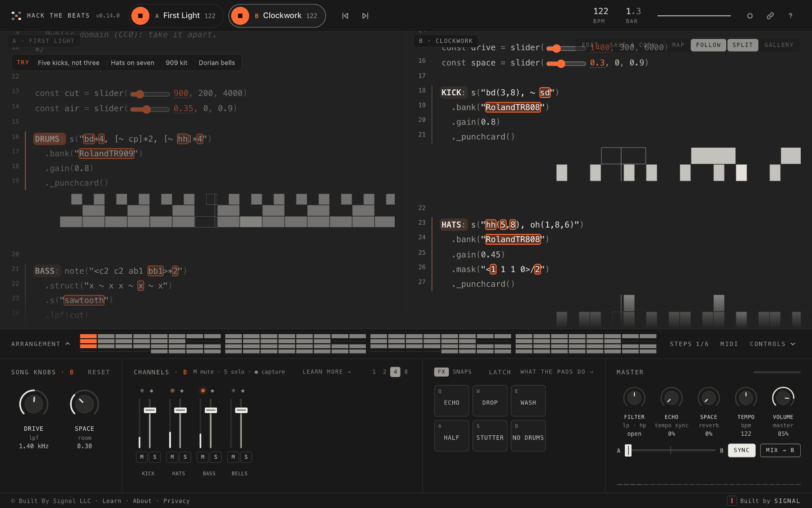
Task: Trigger the STUTTER pad
Action: coord(490,436)
